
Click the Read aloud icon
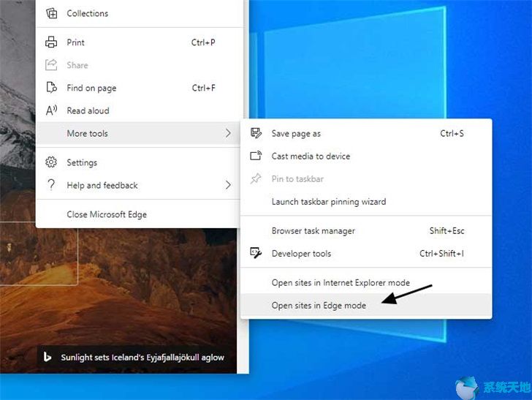(x=51, y=110)
